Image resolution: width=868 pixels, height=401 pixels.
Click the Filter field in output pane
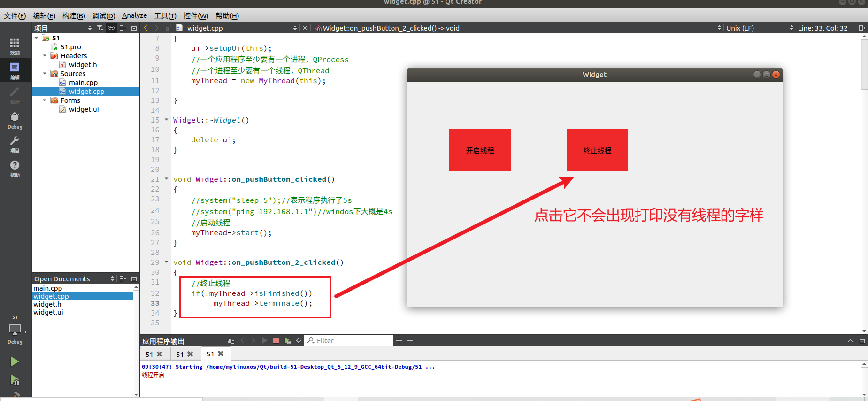[x=349, y=340]
